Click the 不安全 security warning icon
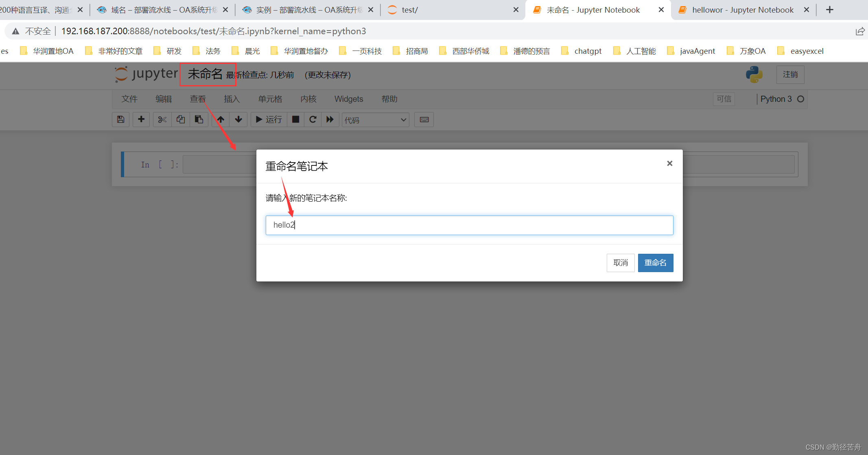 tap(15, 31)
